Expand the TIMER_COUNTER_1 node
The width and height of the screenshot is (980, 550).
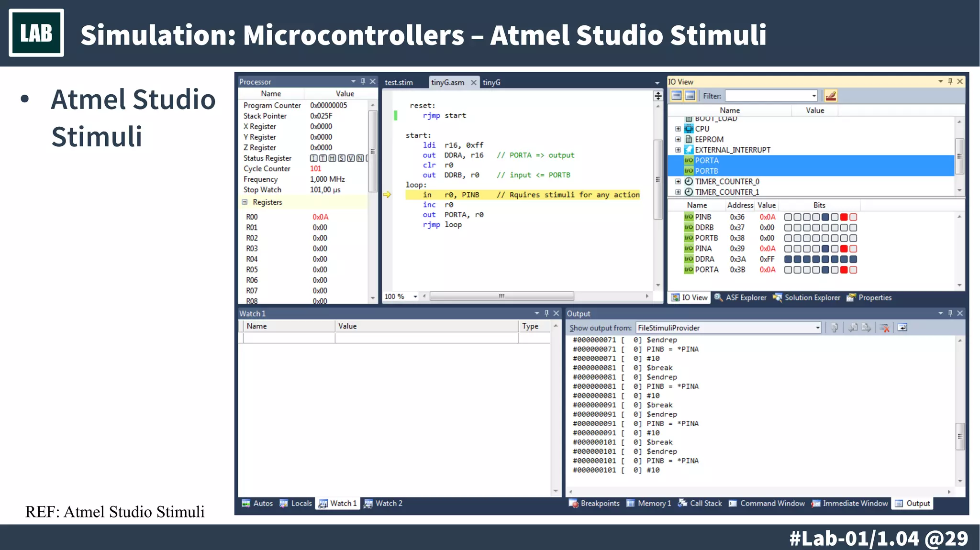click(678, 192)
